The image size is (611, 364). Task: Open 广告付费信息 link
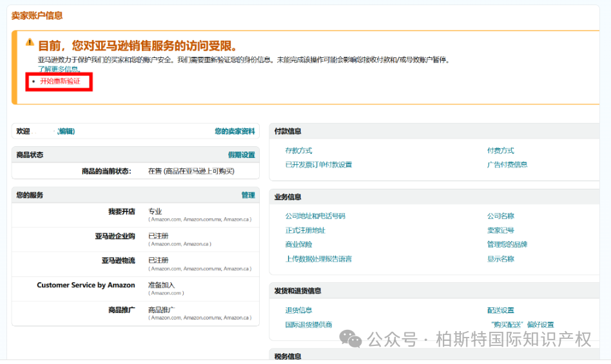(x=507, y=165)
